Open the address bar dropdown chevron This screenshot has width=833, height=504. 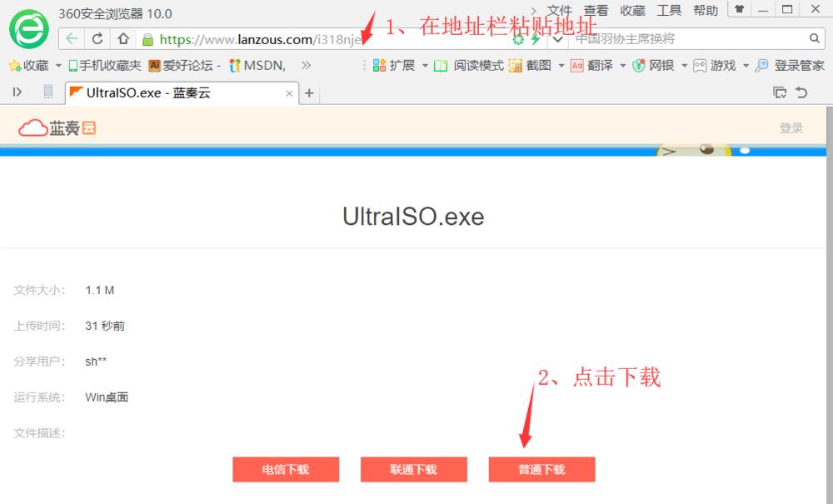click(x=558, y=39)
